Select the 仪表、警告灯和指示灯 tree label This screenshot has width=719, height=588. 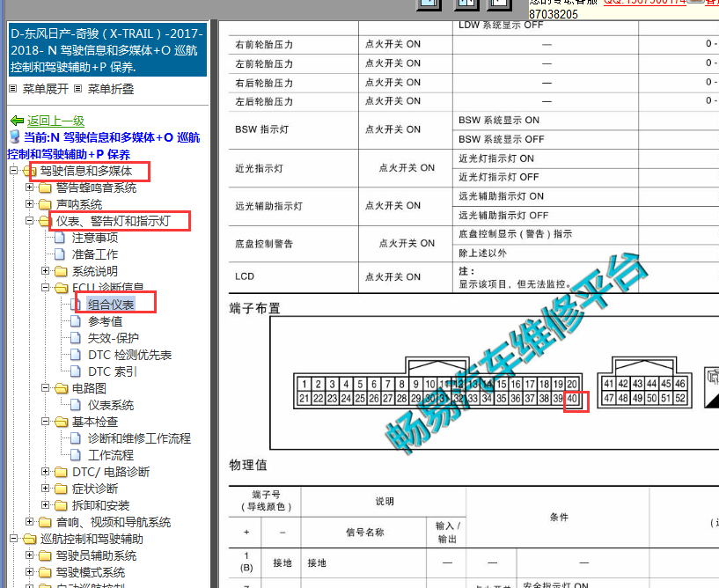114,221
